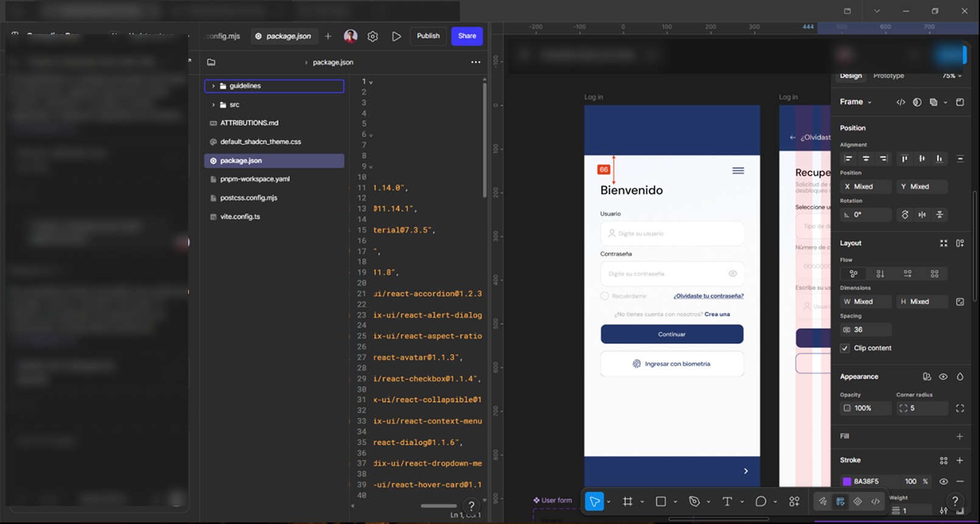This screenshot has width=980, height=524.
Task: Click the Publish button
Action: pos(428,36)
